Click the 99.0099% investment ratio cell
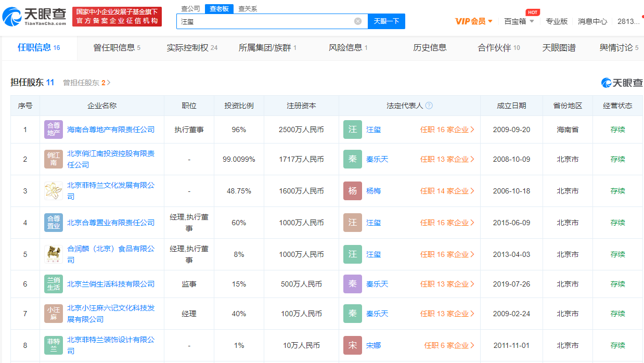Image resolution: width=644 pixels, height=363 pixels. coord(239,159)
